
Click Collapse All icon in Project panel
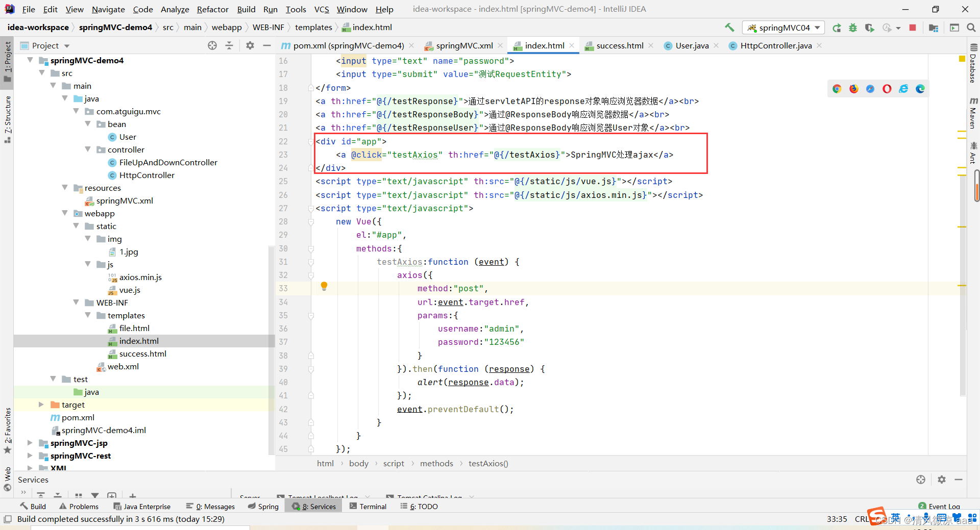229,45
